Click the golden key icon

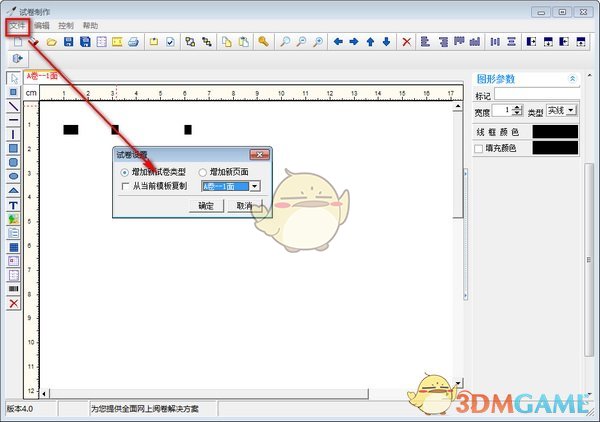point(263,41)
